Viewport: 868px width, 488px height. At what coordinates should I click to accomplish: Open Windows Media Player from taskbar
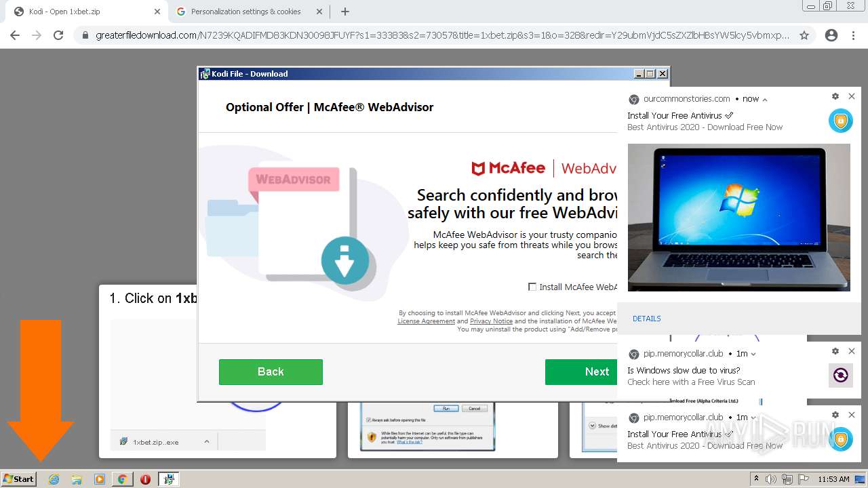[100, 479]
